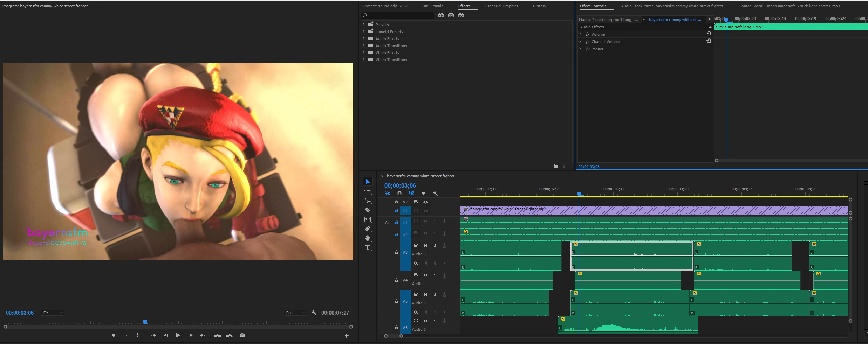
Task: Add a marker in the Program Monitor
Action: 114,335
